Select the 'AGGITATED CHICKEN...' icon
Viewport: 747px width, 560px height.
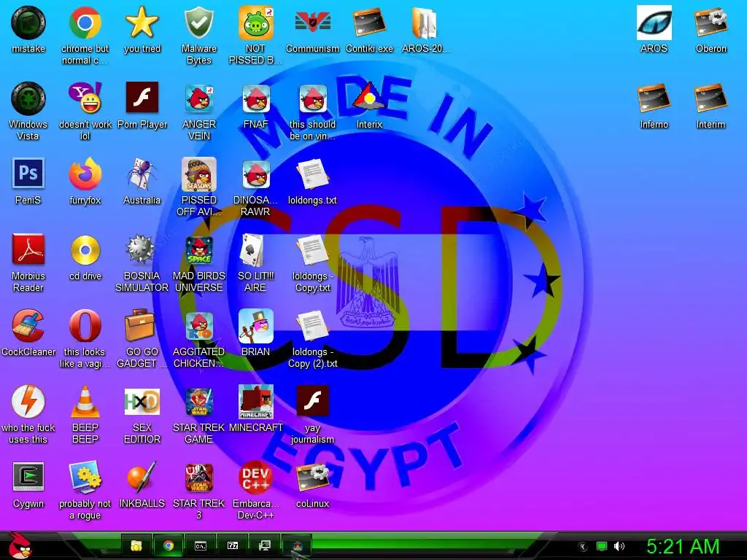[198, 326]
